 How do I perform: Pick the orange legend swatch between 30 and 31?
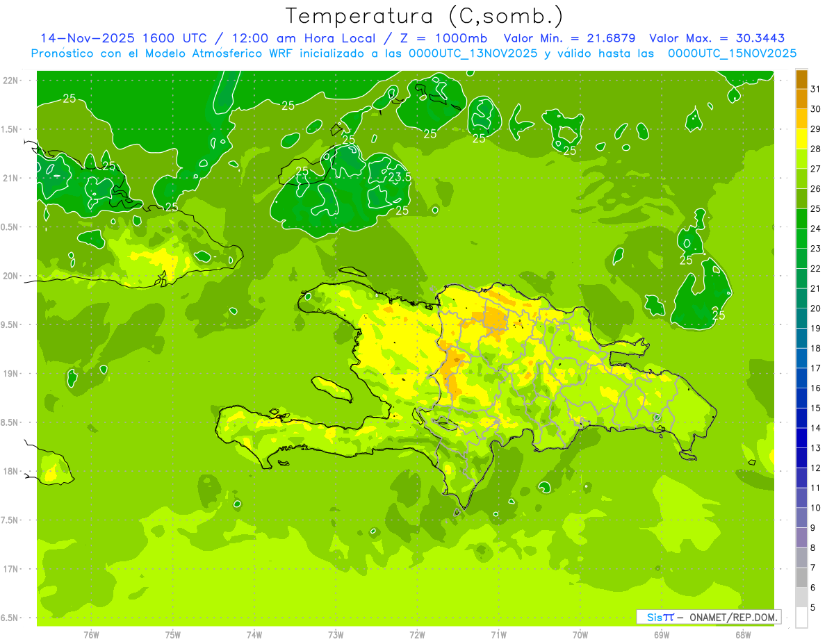(802, 99)
